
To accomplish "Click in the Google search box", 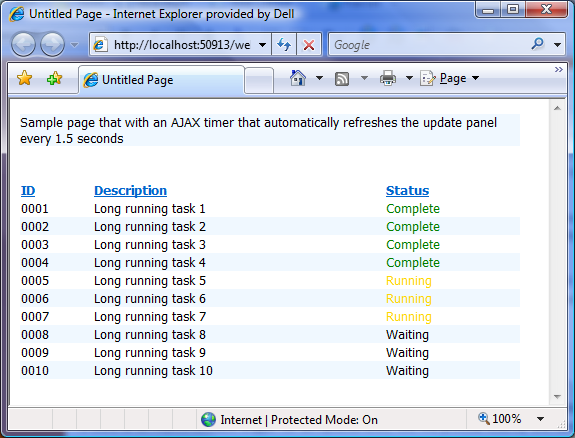I will tap(429, 45).
